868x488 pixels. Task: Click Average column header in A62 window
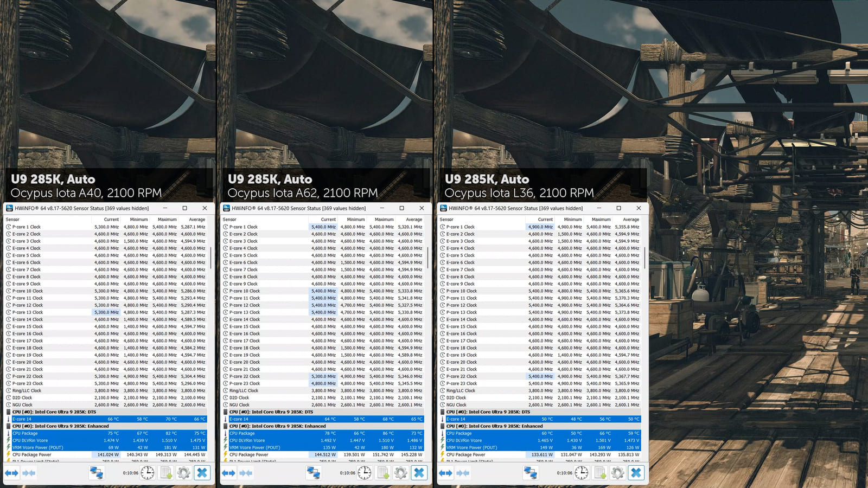[x=414, y=220]
